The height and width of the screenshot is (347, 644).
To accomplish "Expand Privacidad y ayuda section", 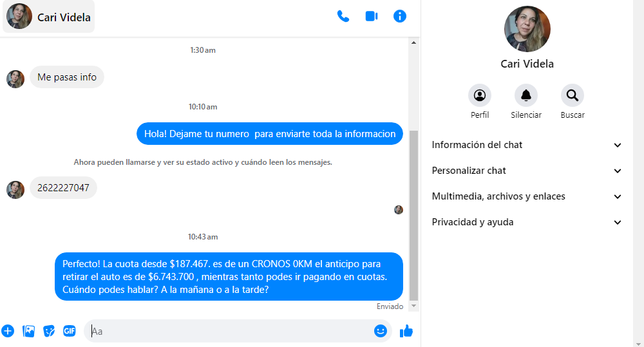I will point(527,222).
